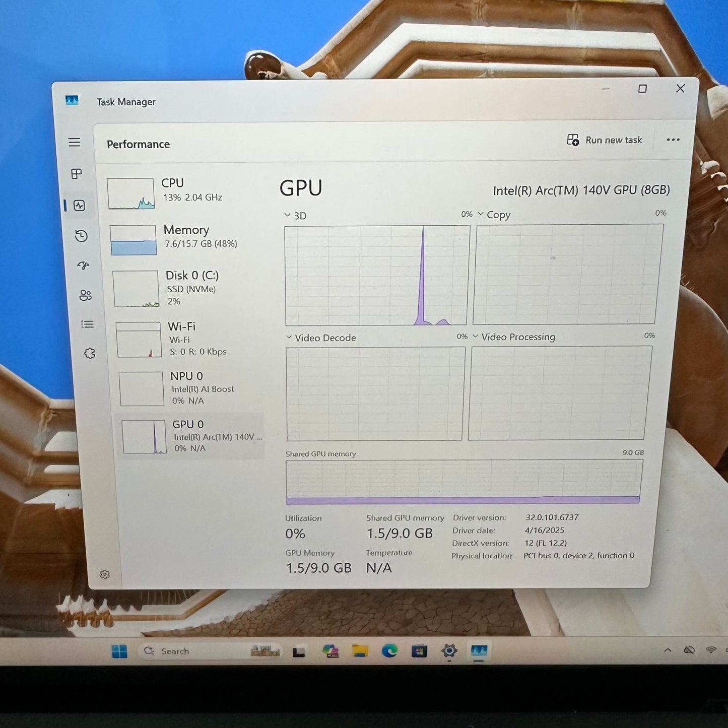Open Task View from the taskbar
Image resolution: width=728 pixels, height=728 pixels.
click(x=299, y=652)
